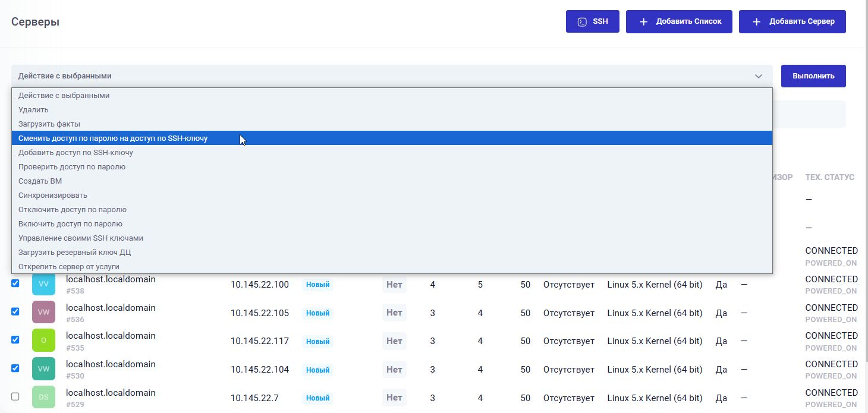Open the SSH terminal button
Image resolution: width=868 pixels, height=413 pixels.
[x=593, y=21]
